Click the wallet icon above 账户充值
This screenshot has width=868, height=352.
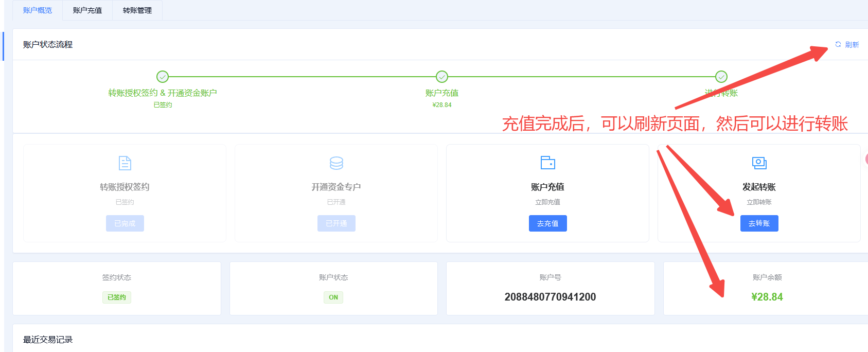547,163
